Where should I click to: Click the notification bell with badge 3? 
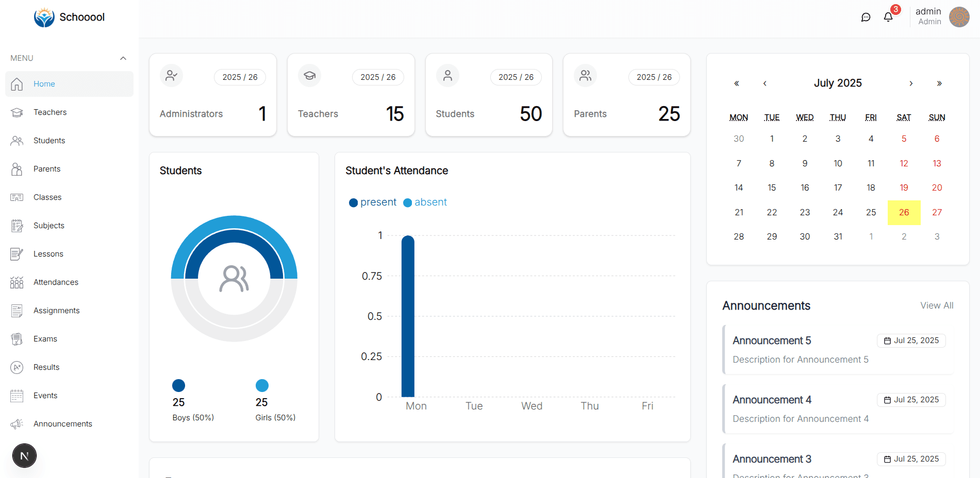click(888, 16)
